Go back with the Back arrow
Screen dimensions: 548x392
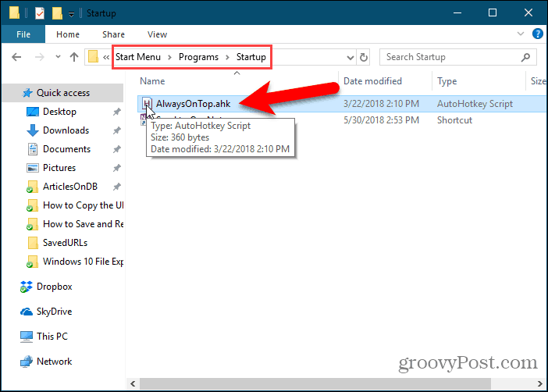click(16, 57)
